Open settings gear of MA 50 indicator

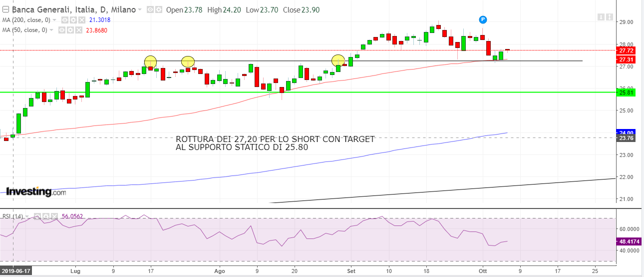pyautogui.click(x=70, y=30)
